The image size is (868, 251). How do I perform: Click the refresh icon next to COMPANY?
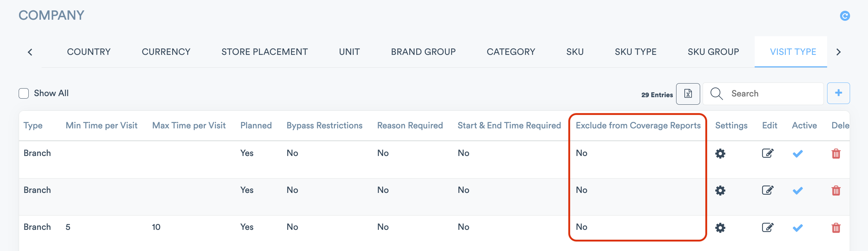pyautogui.click(x=845, y=16)
